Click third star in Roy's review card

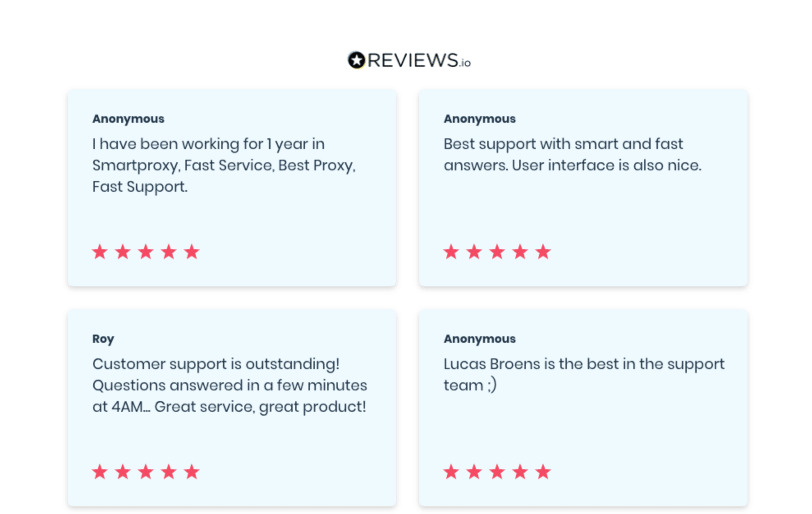146,472
